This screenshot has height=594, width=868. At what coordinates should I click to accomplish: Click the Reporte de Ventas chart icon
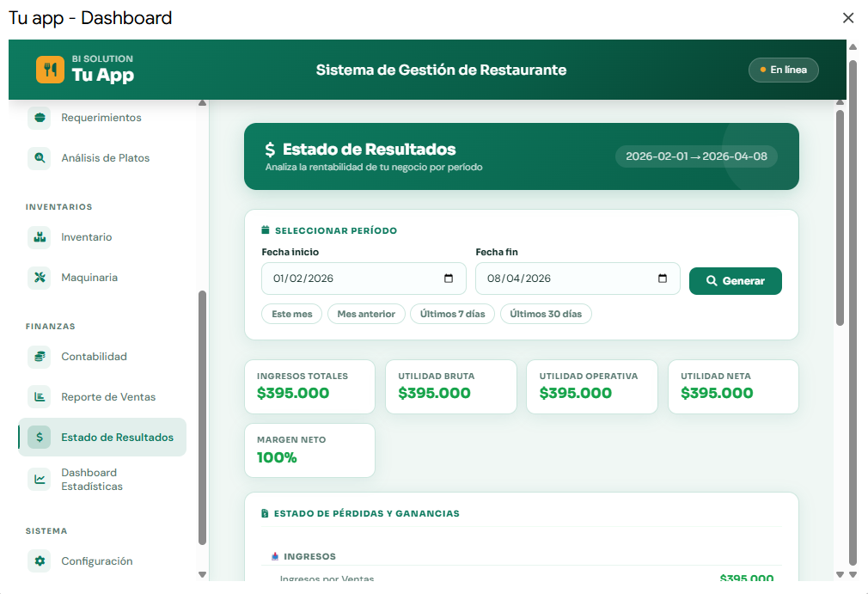pos(40,397)
